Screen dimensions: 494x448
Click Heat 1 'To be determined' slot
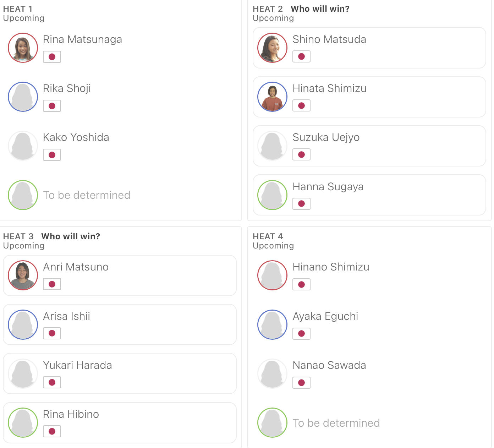click(x=87, y=195)
